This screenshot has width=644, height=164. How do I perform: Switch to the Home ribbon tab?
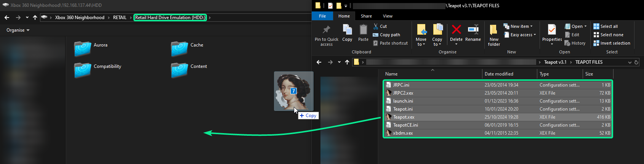tap(344, 16)
